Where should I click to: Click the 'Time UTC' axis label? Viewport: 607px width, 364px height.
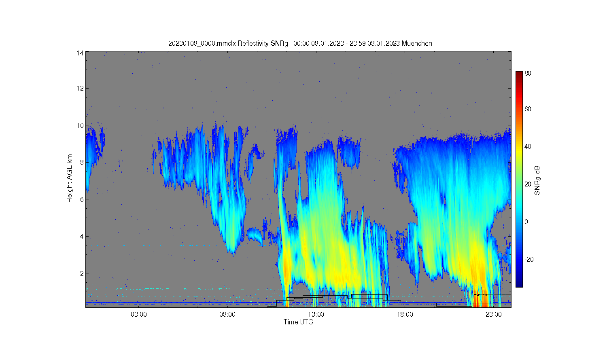(298, 322)
